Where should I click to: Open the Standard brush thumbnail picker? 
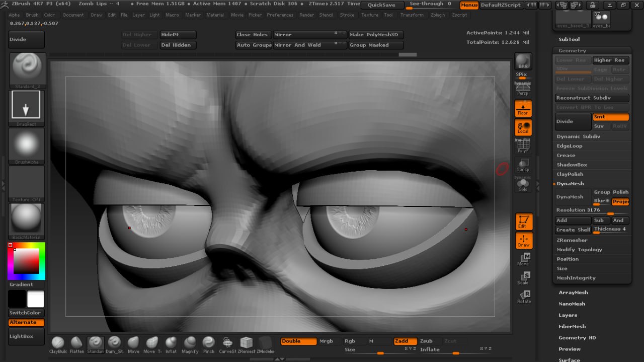click(27, 69)
